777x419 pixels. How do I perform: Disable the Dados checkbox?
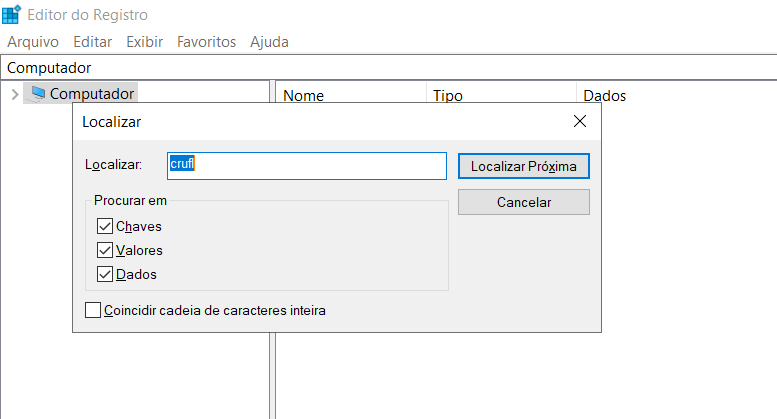105,274
